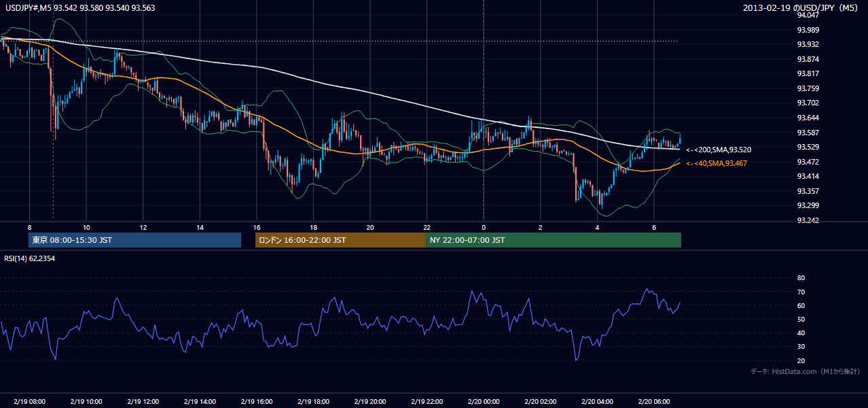This screenshot has height=408, width=868.
Task: Click the bottom date label 2/19 14:00
Action: (200, 402)
